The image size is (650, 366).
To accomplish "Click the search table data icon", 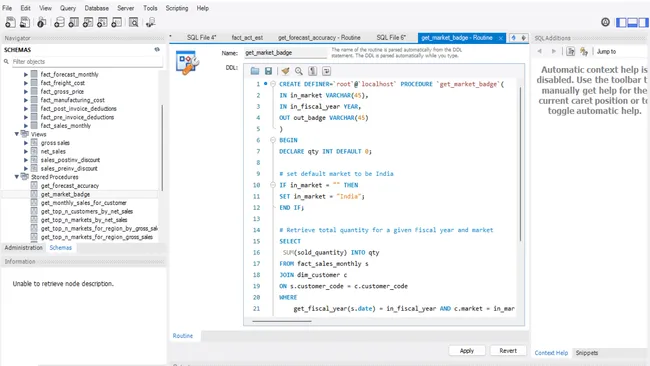I will (133, 22).
